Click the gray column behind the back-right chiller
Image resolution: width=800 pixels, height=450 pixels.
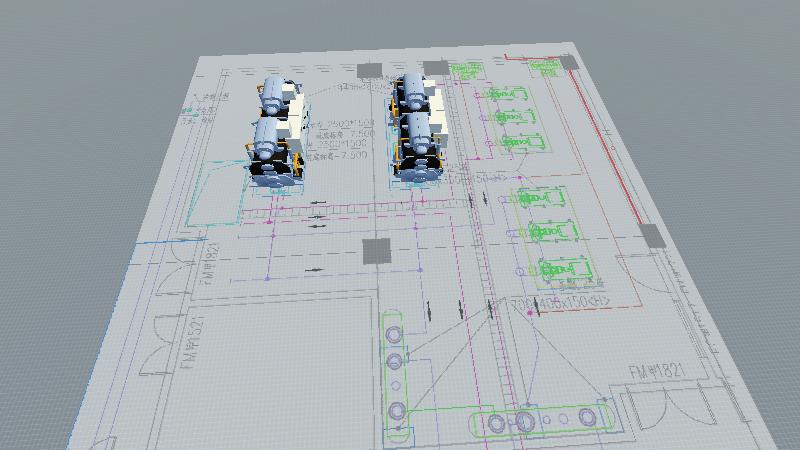[x=435, y=68]
